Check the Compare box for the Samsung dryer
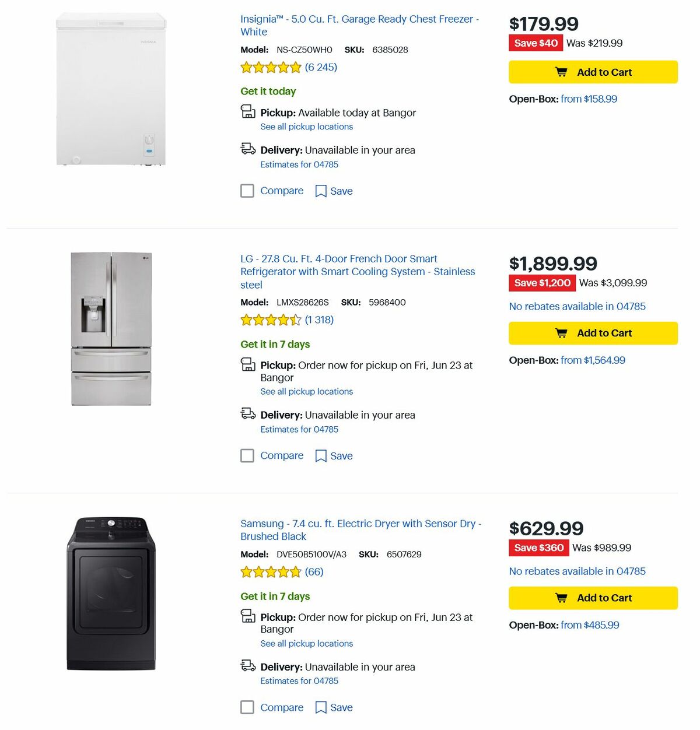Screen dimensions: 700x730 click(247, 707)
